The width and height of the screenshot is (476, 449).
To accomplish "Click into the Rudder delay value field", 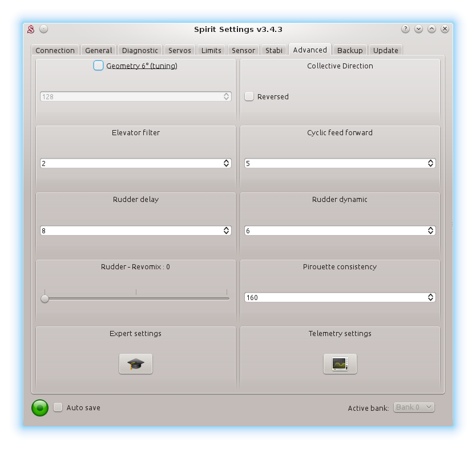I will pos(130,230).
